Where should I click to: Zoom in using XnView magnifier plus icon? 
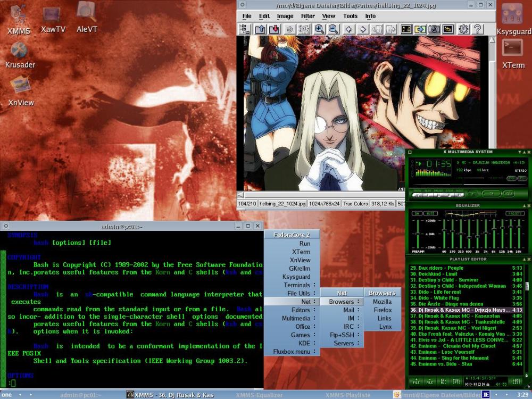319,29
